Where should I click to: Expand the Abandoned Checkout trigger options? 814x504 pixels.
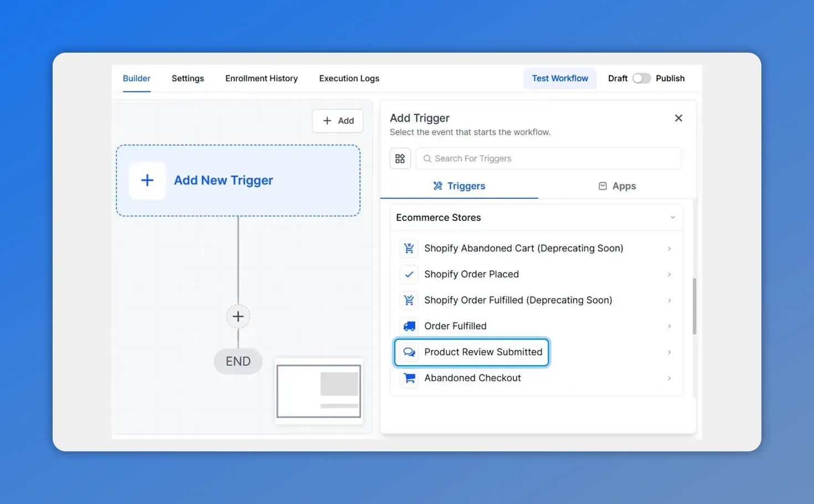point(669,378)
